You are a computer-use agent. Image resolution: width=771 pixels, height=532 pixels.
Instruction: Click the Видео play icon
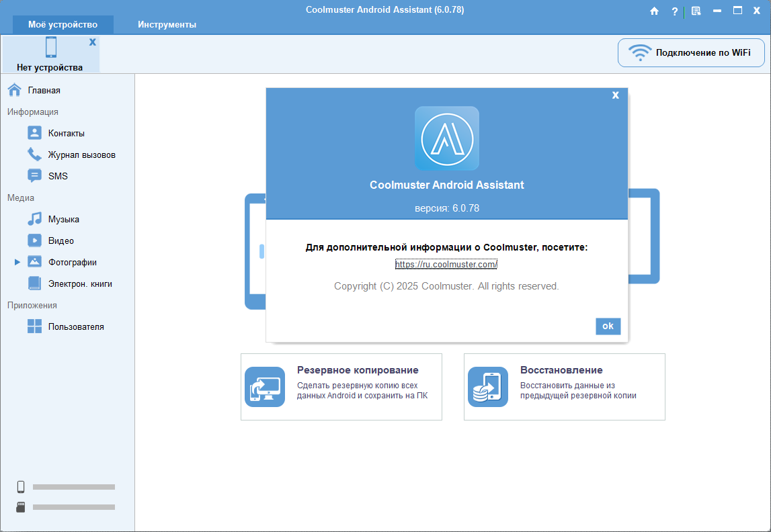pyautogui.click(x=34, y=240)
